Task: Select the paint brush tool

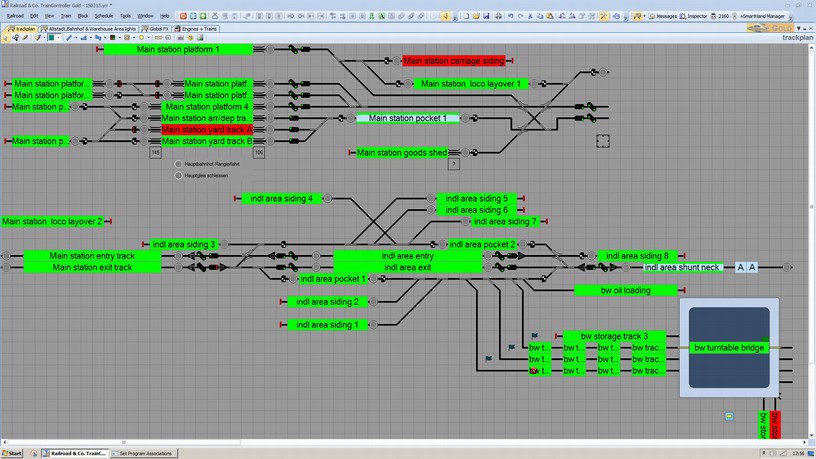Action: pos(37,37)
